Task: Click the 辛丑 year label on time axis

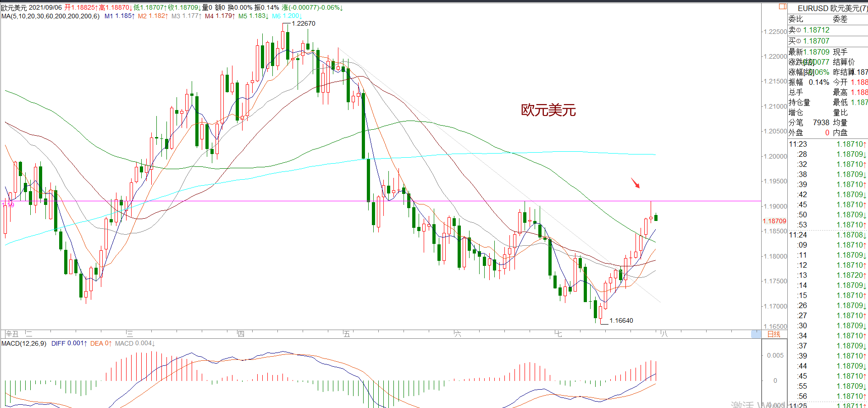Action: [12, 334]
